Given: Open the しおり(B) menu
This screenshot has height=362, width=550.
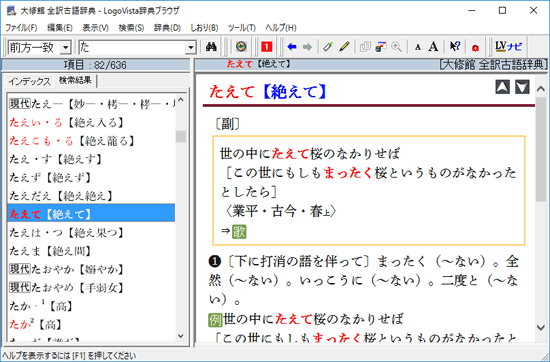Looking at the screenshot, I should click(x=204, y=28).
